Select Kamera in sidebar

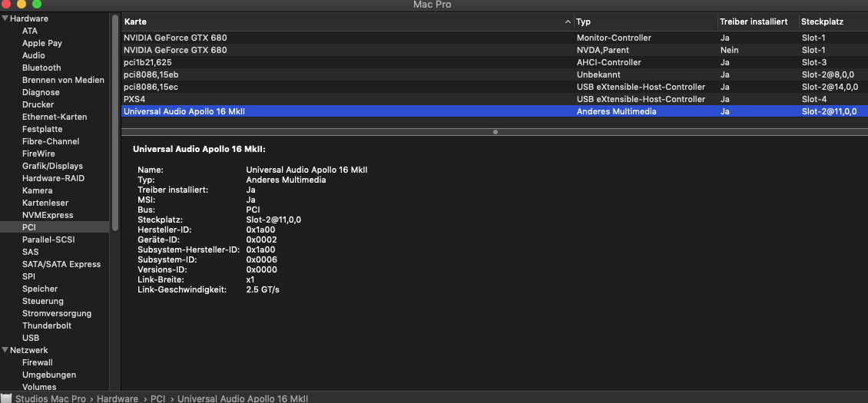[37, 190]
